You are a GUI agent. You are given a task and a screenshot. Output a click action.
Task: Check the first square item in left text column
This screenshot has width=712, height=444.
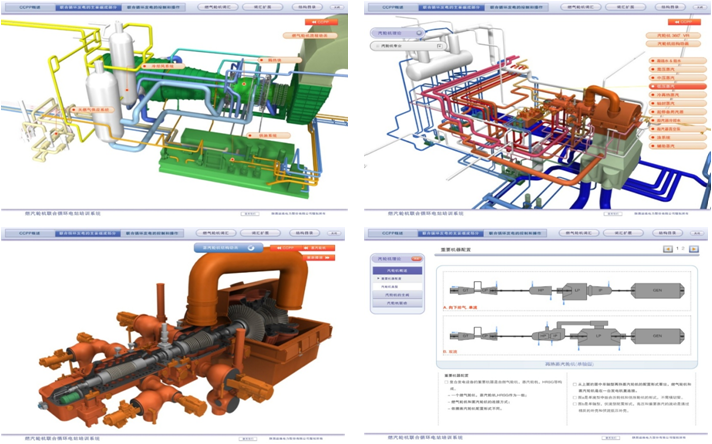[446, 381]
